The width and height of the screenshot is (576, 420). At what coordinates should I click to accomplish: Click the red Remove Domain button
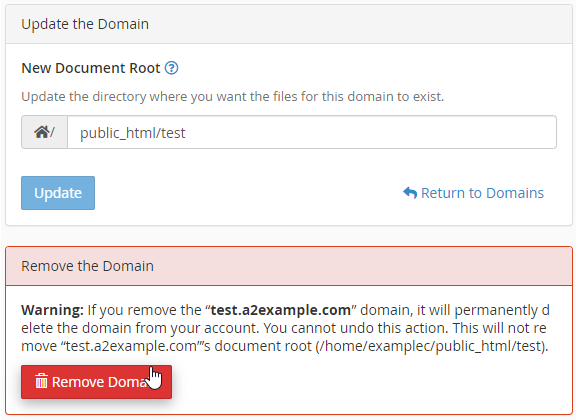click(96, 382)
